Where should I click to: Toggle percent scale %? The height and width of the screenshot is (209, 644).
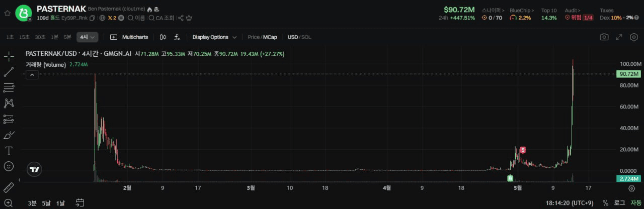tap(605, 203)
